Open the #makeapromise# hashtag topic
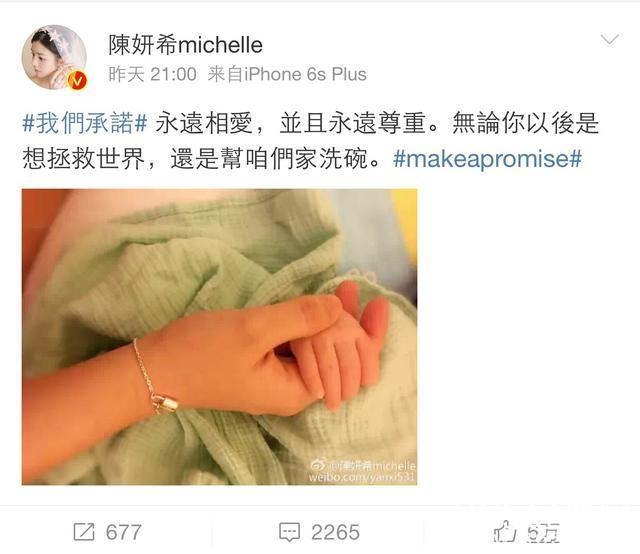The height and width of the screenshot is (554, 640). (487, 159)
